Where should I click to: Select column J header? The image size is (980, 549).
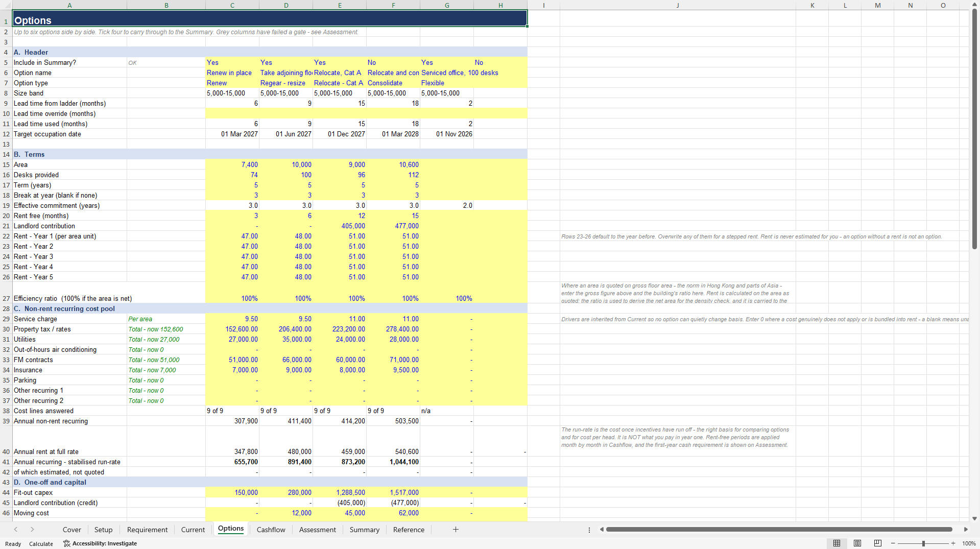[x=678, y=5]
